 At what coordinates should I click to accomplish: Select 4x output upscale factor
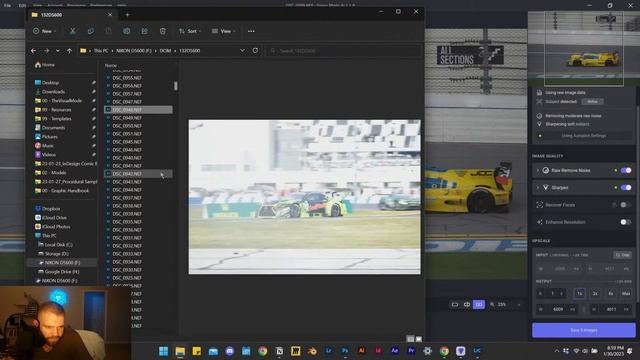(611, 293)
